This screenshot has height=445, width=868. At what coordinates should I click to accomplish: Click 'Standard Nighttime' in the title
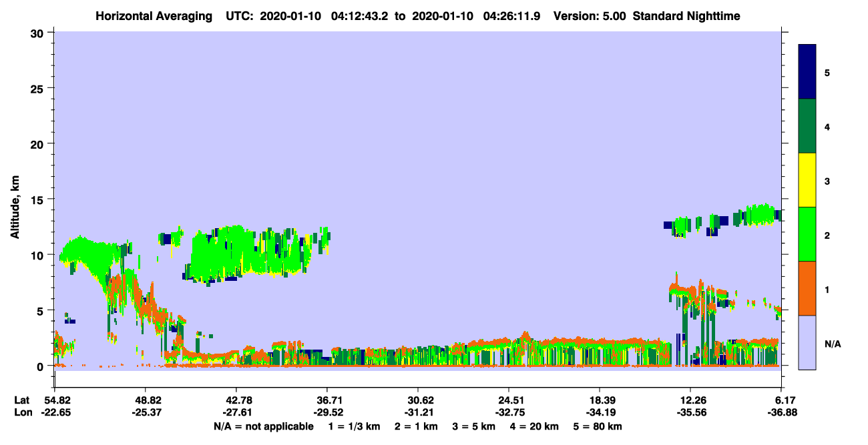point(686,15)
